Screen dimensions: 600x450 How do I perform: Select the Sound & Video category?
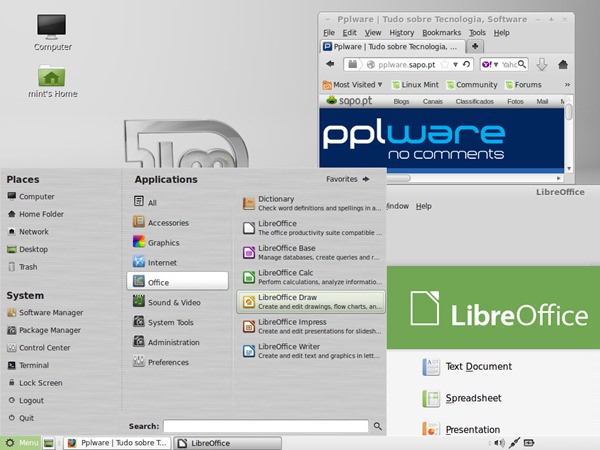[178, 302]
